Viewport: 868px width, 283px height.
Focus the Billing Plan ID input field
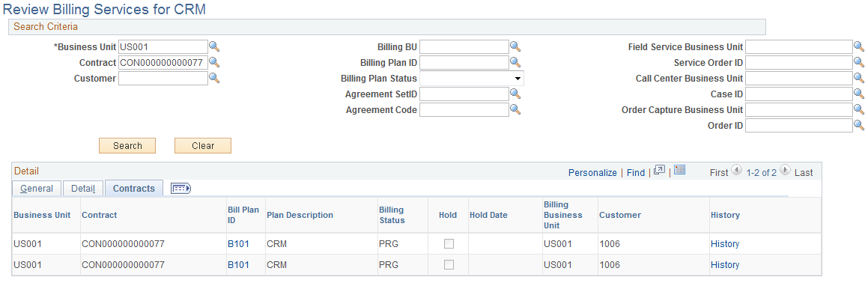tap(464, 63)
